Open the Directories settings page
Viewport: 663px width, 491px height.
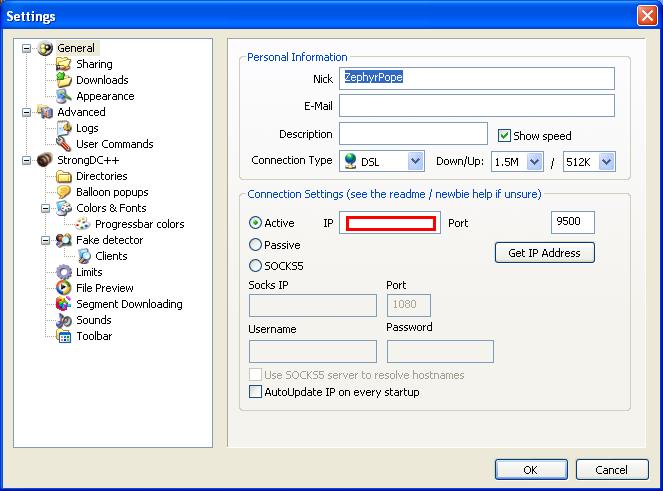click(101, 176)
